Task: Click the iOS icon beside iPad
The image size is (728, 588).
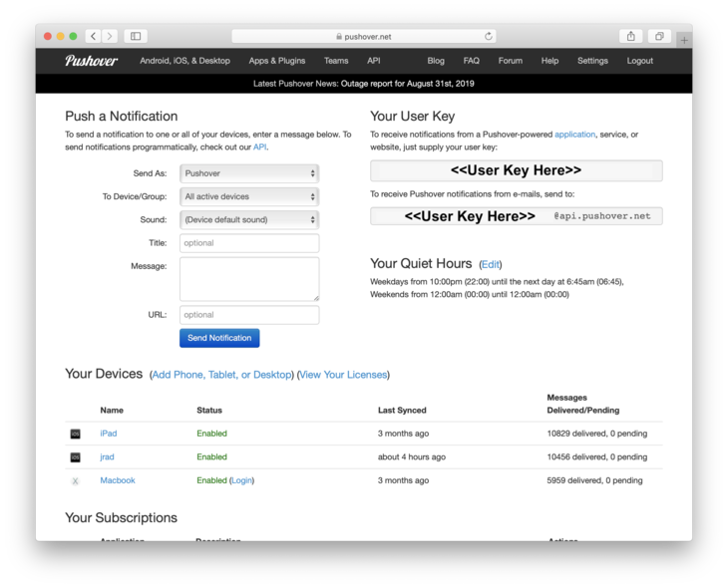Action: (75, 434)
